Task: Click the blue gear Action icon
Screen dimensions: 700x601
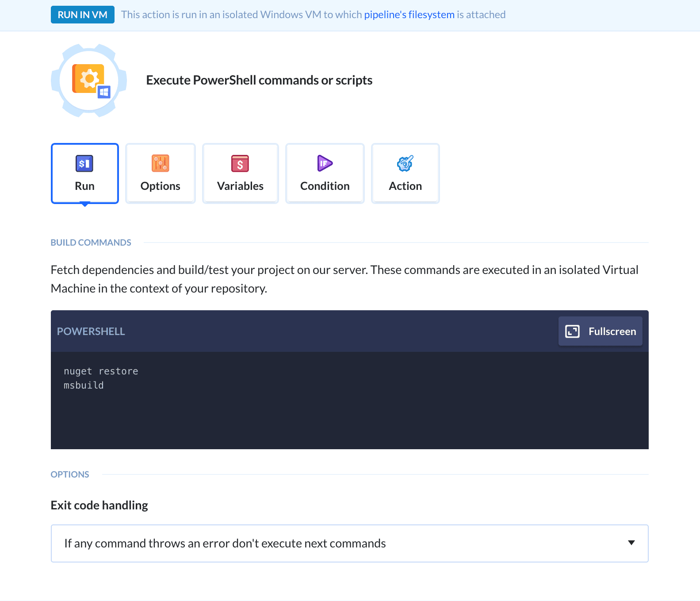Action: pyautogui.click(x=405, y=163)
